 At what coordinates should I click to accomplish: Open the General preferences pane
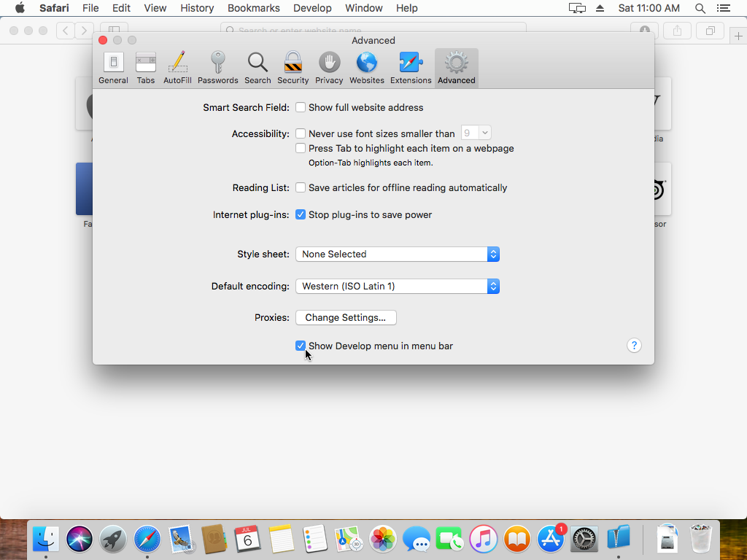[113, 68]
